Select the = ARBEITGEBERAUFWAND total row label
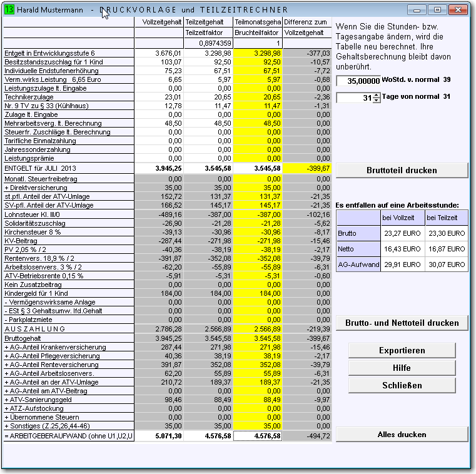 point(69,436)
